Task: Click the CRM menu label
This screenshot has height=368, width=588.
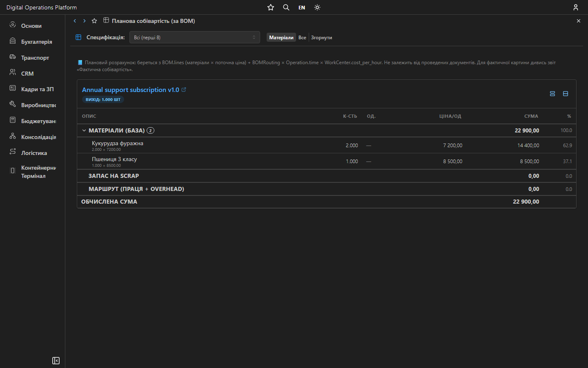Action: tap(27, 74)
